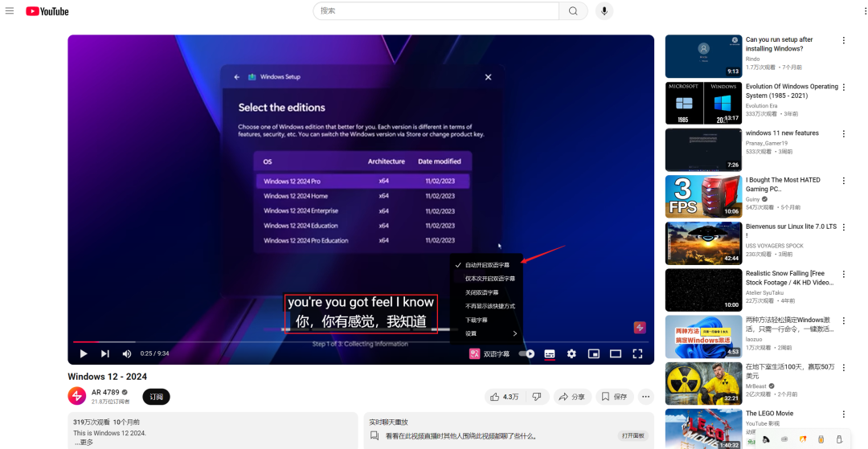
Task: Open the AR 4789 channel name link
Action: [x=106, y=392]
